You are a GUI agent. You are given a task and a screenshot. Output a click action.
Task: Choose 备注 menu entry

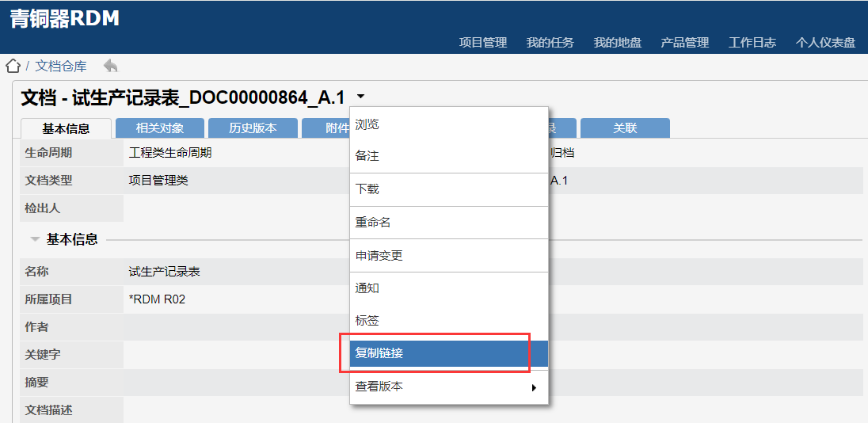click(449, 156)
